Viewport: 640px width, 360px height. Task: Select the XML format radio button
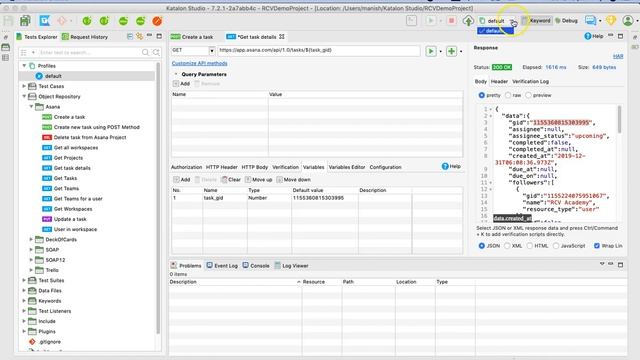[x=507, y=246]
